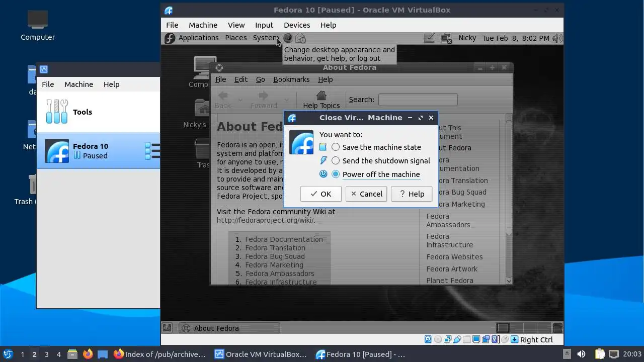
Task: Click the processor V chip status icon
Action: click(x=494, y=340)
